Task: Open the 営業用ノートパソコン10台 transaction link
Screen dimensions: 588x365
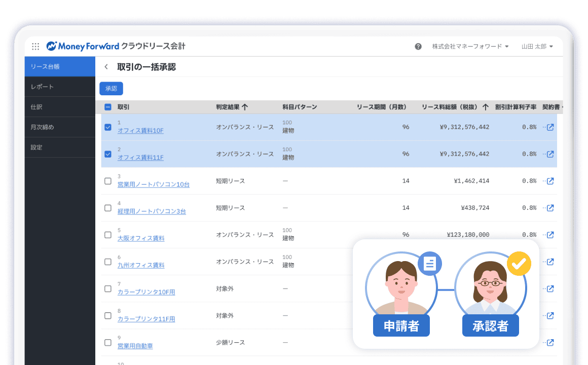Action: 154,185
